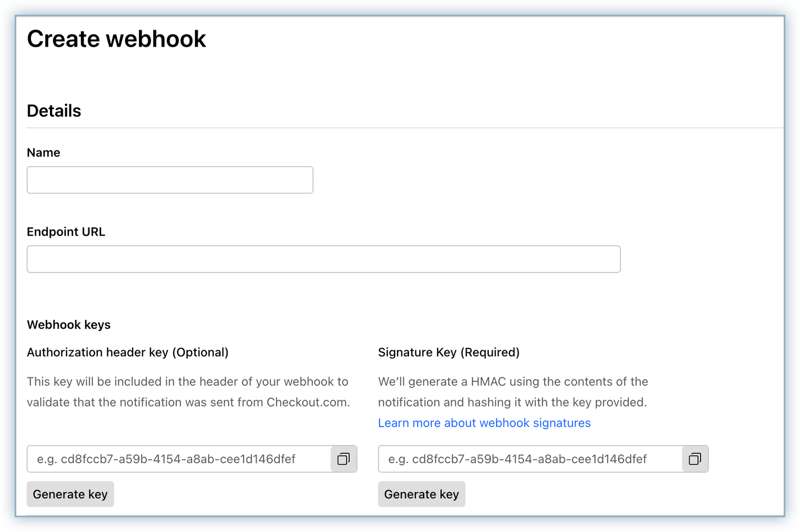Click the Name field label
Viewport: 800px width, 532px height.
(43, 153)
